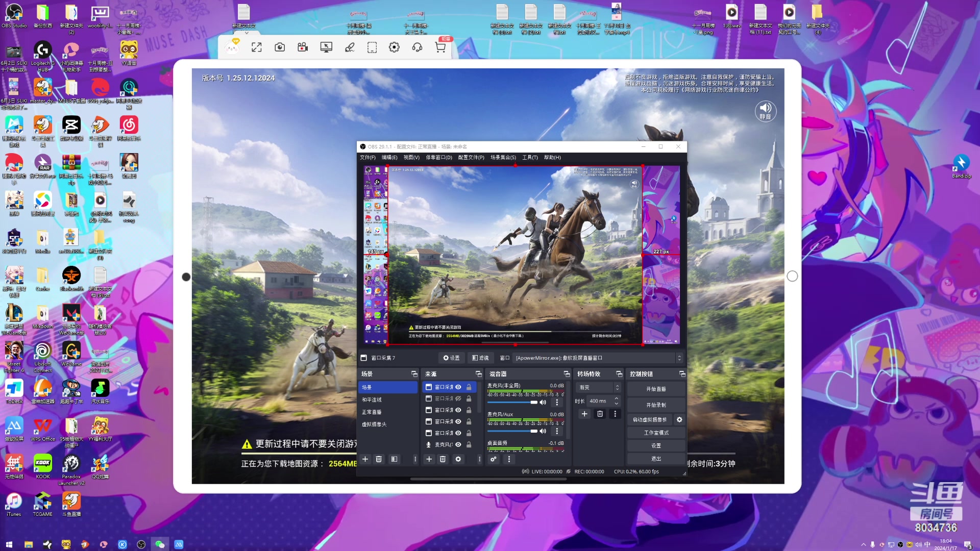
Task: Float the 混音器 dock with pop-out icon
Action: pos(567,374)
